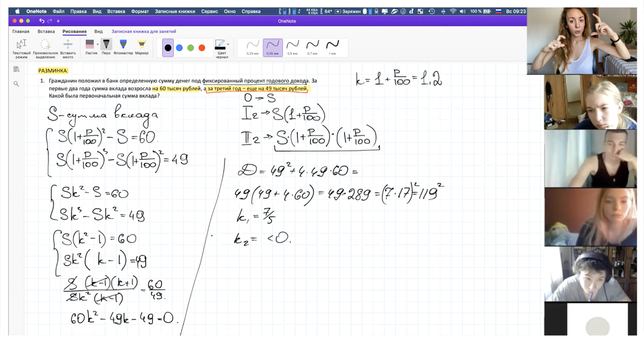Select the Перо pen tool
Viewport: 644px width, 343px height.
pos(106,45)
